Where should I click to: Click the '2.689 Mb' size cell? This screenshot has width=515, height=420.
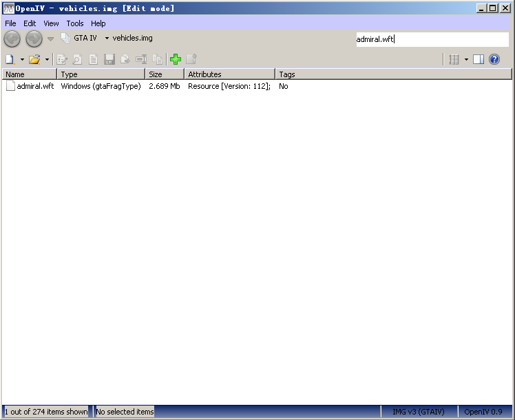[x=165, y=86]
